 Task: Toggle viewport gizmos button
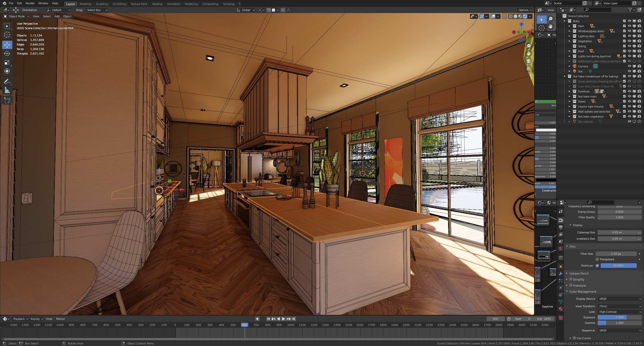coord(482,16)
